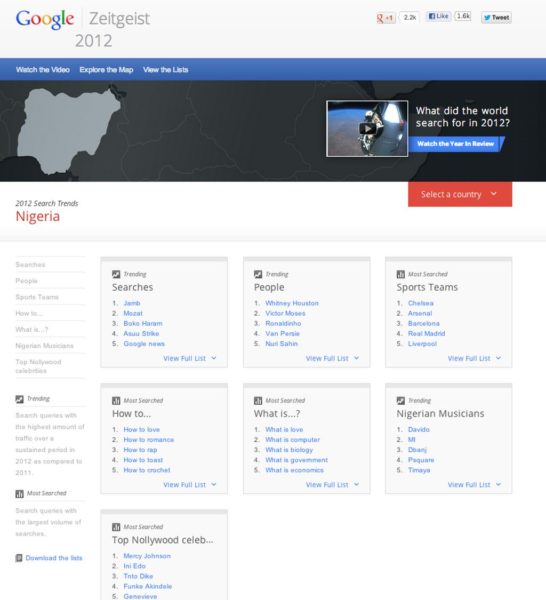
Task: Open the What is economics link
Action: point(295,470)
